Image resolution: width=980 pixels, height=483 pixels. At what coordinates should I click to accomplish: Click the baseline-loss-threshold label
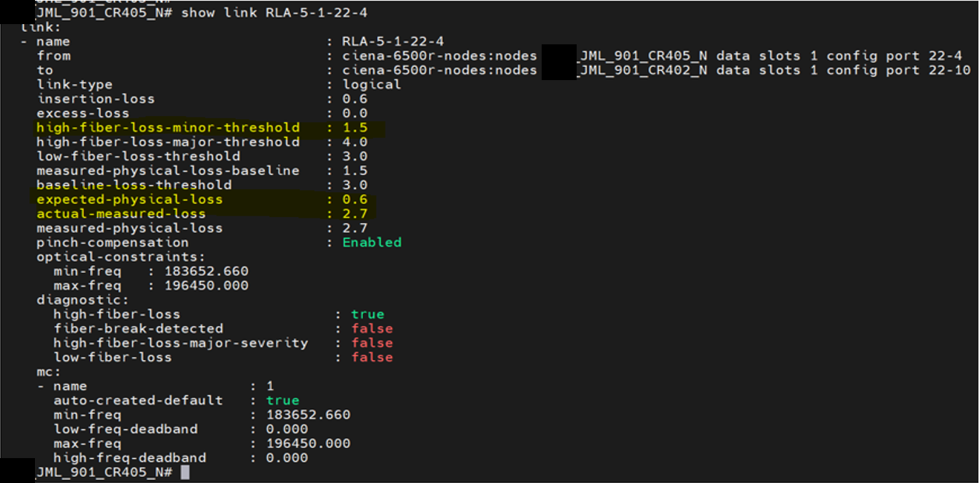134,185
